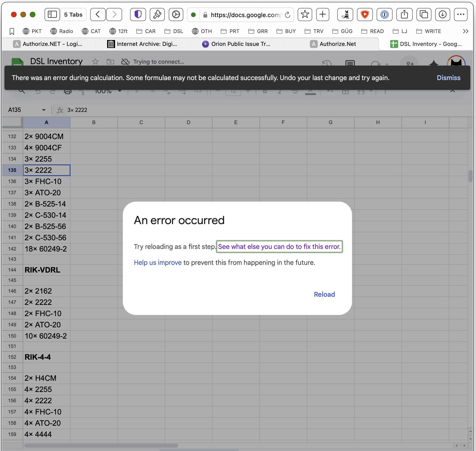Click the browser's download manager icon
Image resolution: width=476 pixels, height=451 pixels.
coord(442,15)
